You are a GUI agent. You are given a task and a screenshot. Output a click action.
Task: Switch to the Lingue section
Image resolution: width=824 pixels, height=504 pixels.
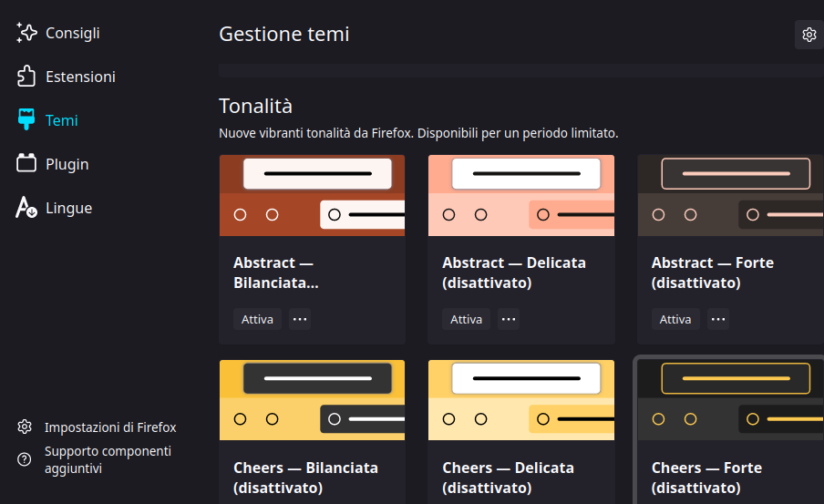coord(69,208)
